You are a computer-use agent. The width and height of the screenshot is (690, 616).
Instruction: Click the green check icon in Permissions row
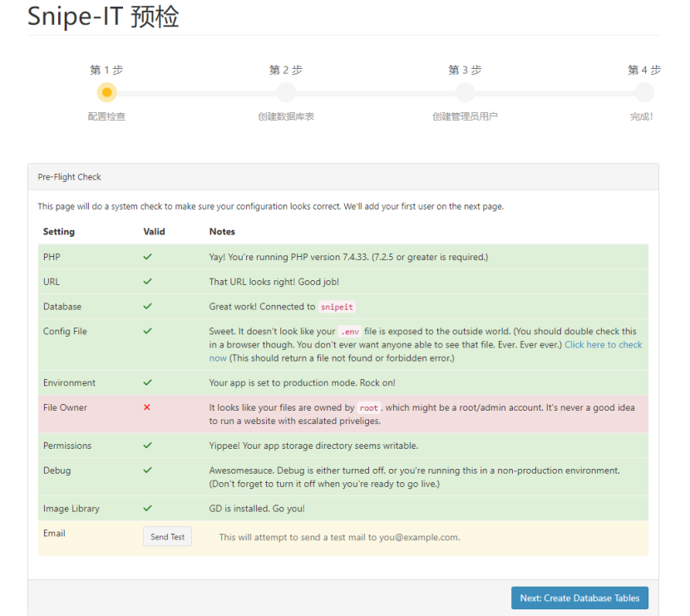point(147,445)
